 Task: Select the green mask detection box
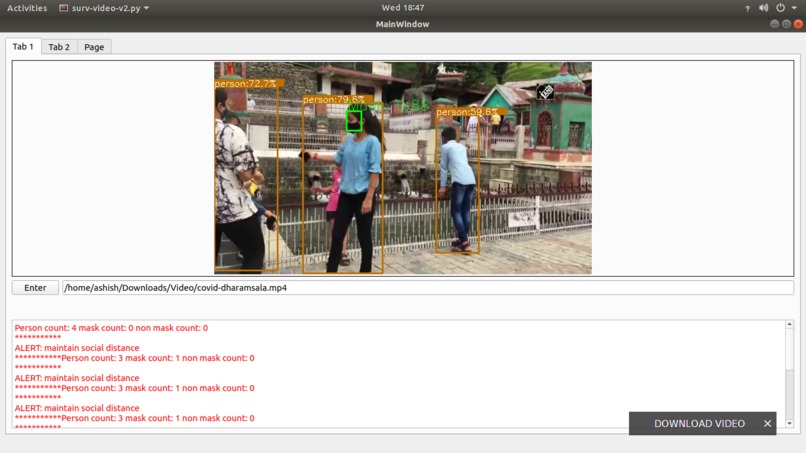pyautogui.click(x=354, y=121)
